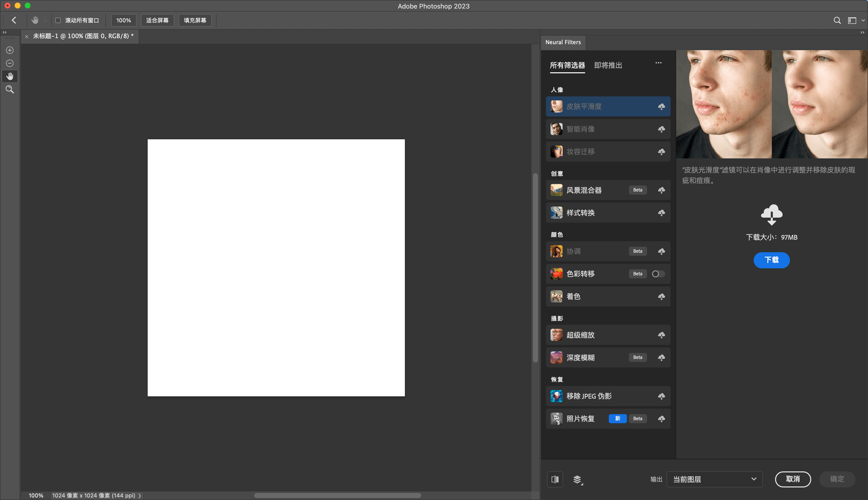This screenshot has width=868, height=500.
Task: Select the 未标题-1 document tab
Action: [x=83, y=36]
